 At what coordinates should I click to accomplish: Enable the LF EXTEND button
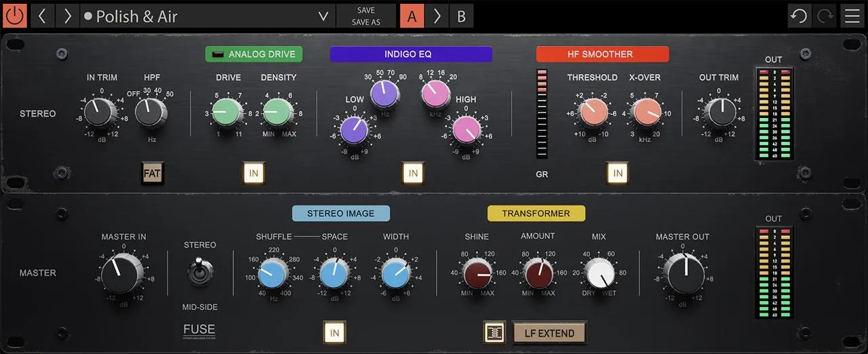(549, 333)
